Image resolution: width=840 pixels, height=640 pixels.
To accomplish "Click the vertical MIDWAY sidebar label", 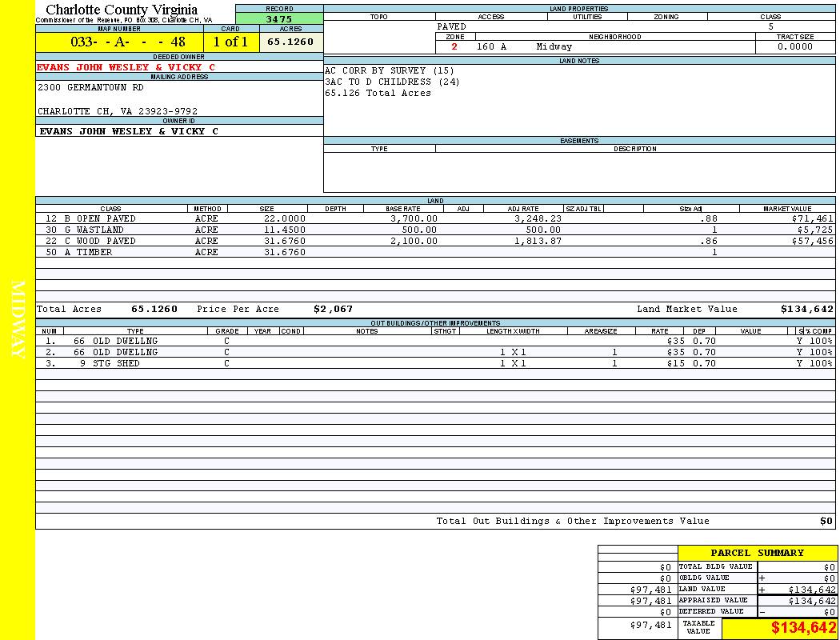I will [x=18, y=320].
